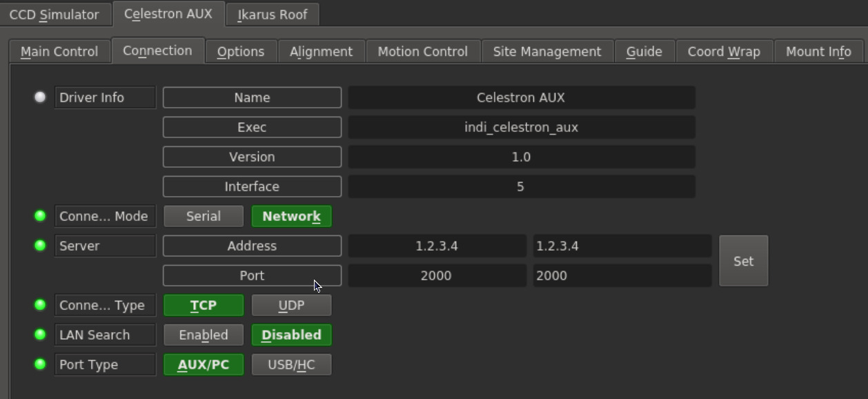The height and width of the screenshot is (399, 868).
Task: Click the LAN Search property label
Action: click(x=105, y=335)
